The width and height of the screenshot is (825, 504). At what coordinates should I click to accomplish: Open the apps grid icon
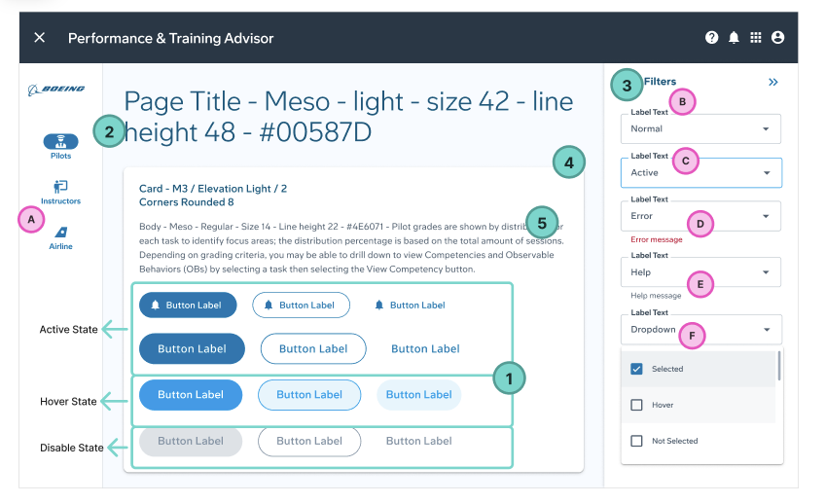pyautogui.click(x=756, y=37)
